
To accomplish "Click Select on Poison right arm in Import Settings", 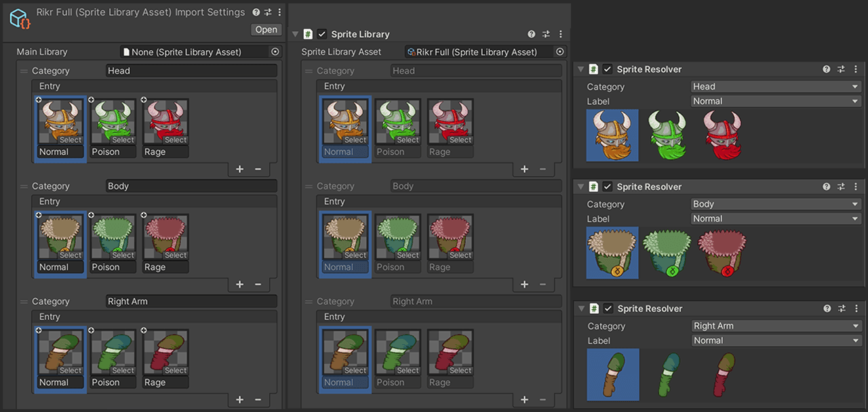I will (x=123, y=371).
